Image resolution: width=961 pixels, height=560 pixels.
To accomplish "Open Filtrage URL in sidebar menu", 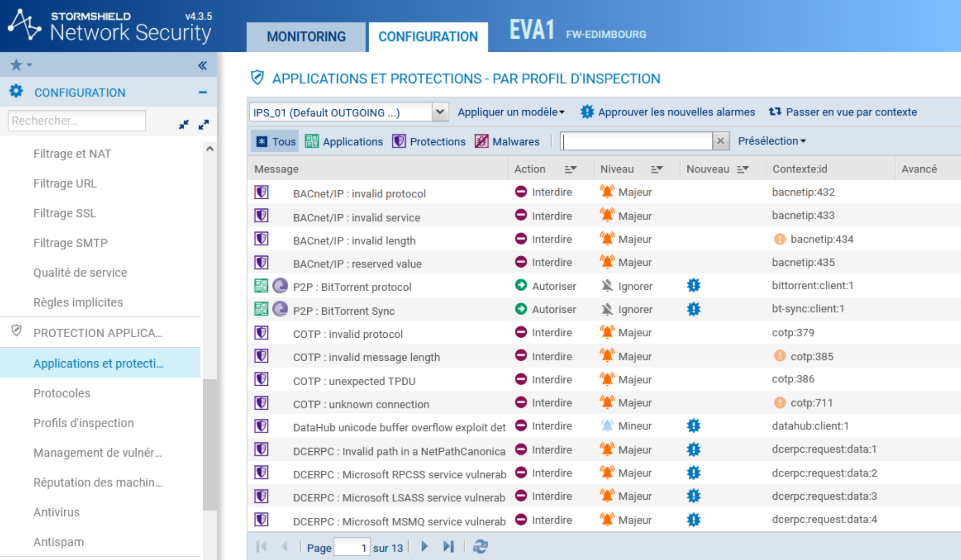I will 65,183.
